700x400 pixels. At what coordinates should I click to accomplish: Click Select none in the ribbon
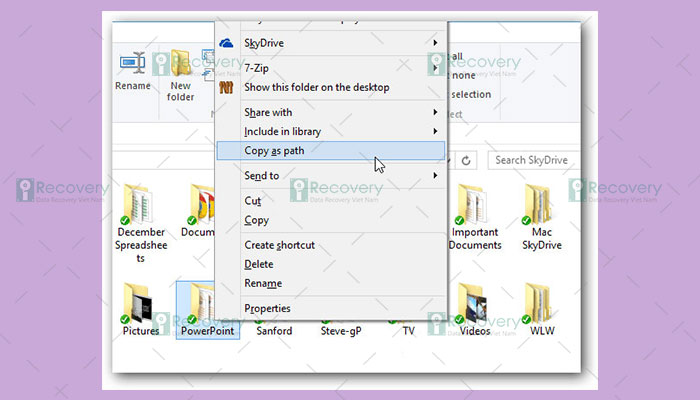[462, 75]
